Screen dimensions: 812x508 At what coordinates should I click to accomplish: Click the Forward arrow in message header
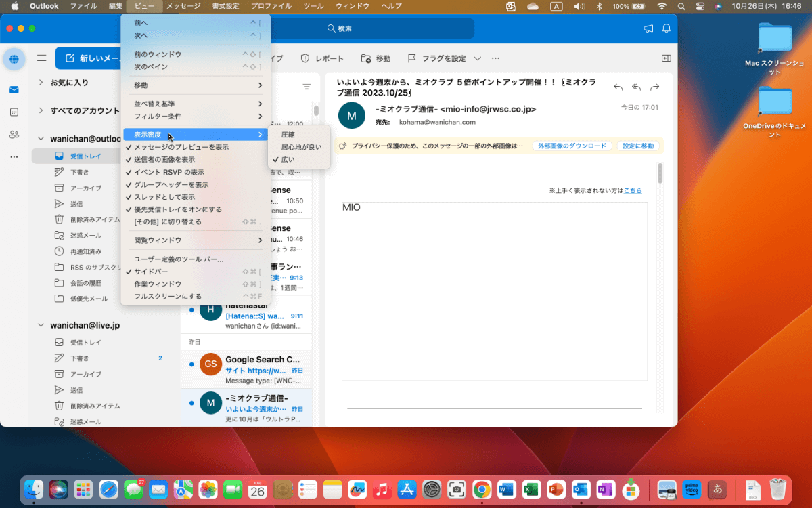654,87
